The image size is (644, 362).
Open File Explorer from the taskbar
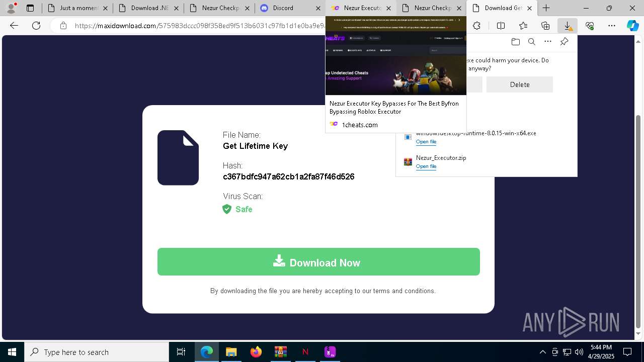[231, 352]
